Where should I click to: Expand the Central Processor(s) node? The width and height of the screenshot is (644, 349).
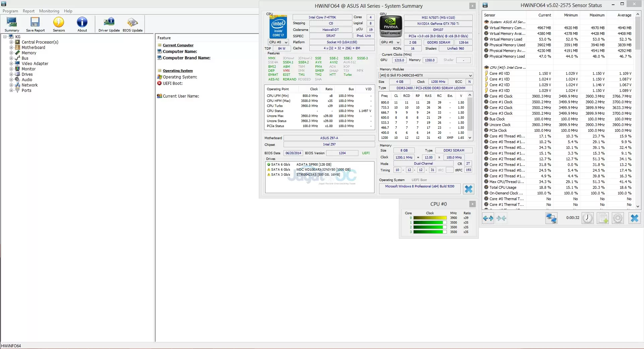point(11,42)
